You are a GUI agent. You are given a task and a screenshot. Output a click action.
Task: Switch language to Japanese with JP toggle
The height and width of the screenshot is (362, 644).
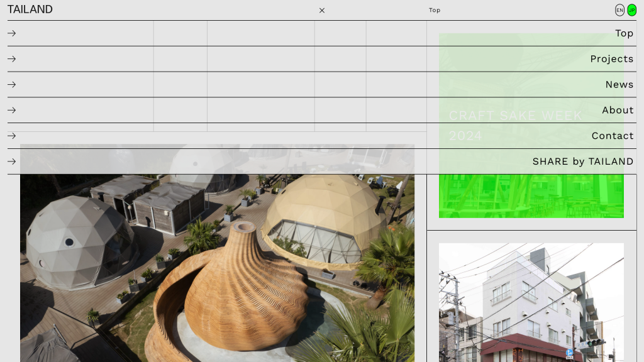631,10
